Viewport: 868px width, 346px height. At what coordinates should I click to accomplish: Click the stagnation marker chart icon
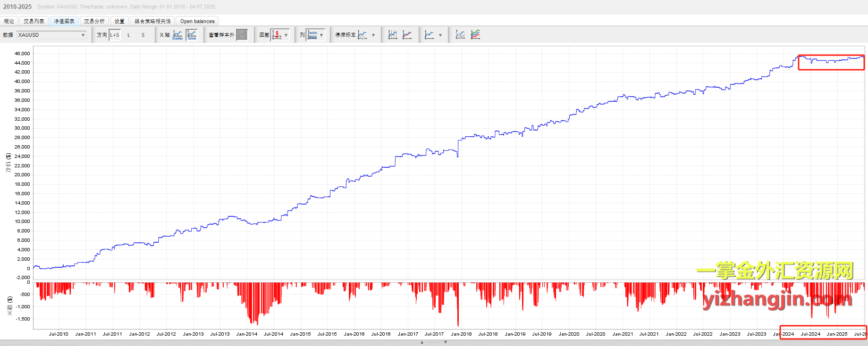pyautogui.click(x=362, y=35)
